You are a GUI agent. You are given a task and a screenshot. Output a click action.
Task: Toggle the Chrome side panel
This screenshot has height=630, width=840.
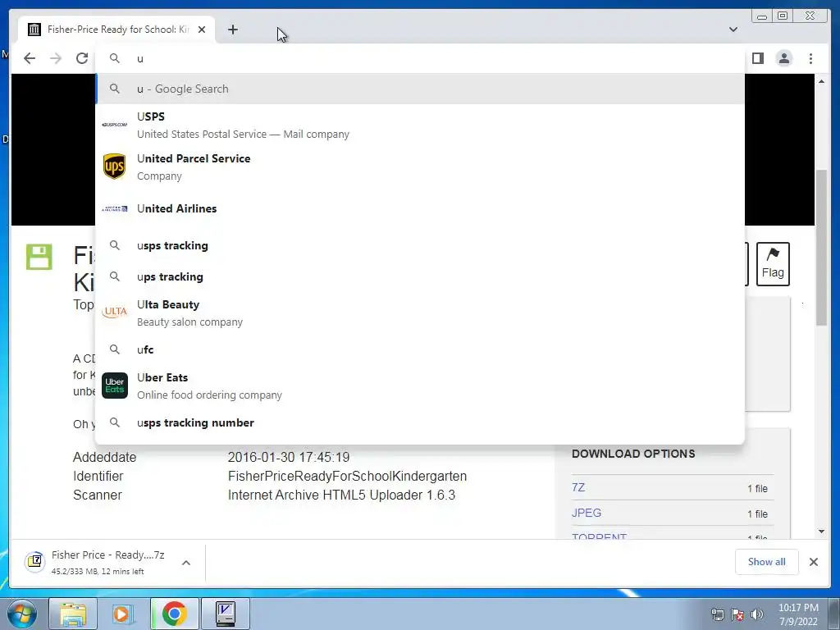(x=758, y=58)
